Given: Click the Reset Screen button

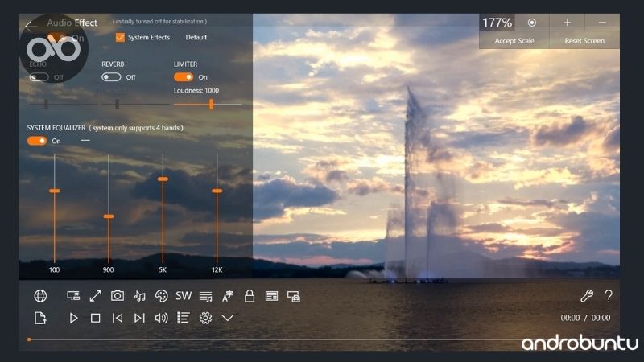Looking at the screenshot, I should pos(584,41).
